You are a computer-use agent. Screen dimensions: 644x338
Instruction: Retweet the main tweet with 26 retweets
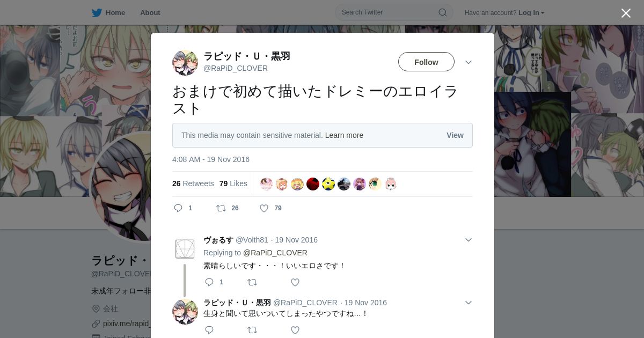click(x=221, y=208)
